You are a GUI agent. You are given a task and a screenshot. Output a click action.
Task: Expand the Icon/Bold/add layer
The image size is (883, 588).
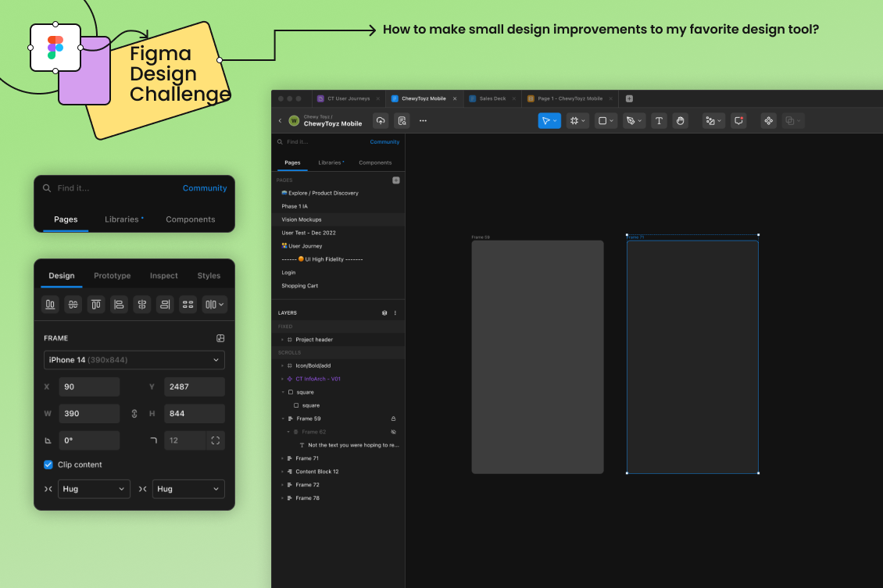283,365
